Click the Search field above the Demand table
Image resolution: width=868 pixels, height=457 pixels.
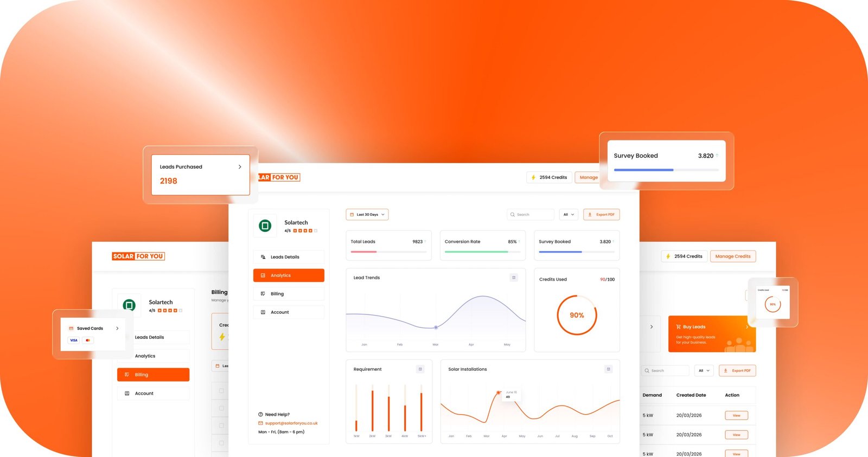click(x=665, y=371)
